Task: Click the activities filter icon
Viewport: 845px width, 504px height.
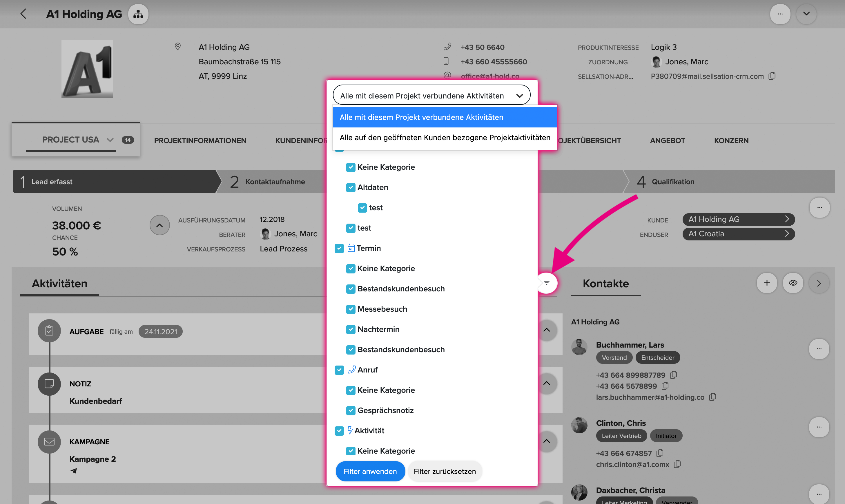Action: coord(547,283)
